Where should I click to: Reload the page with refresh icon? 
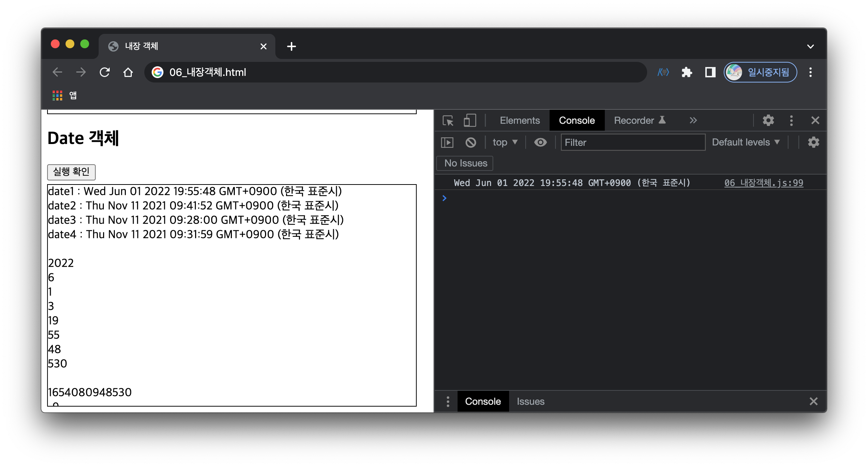click(105, 72)
